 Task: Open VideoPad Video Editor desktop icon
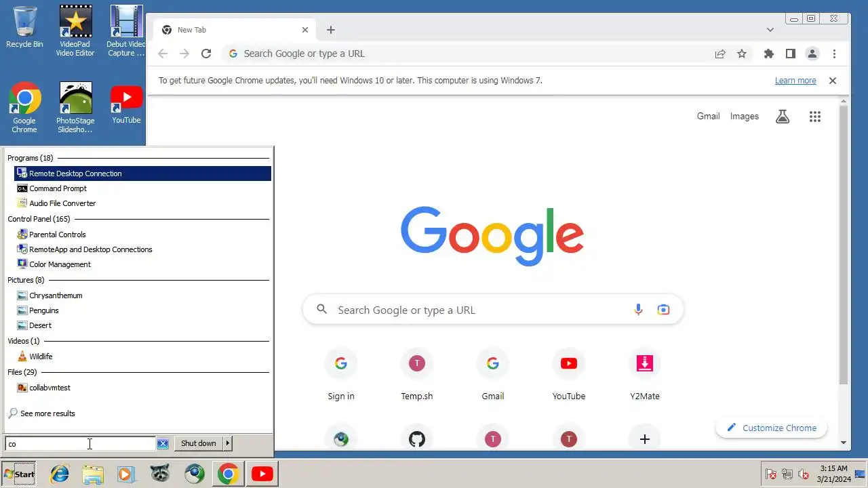tap(75, 31)
